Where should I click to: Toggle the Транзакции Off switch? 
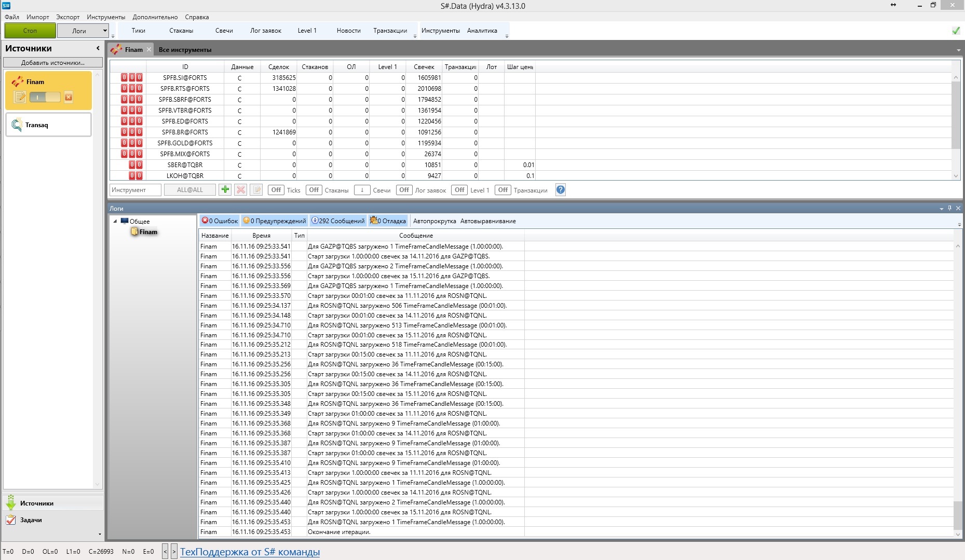(503, 190)
